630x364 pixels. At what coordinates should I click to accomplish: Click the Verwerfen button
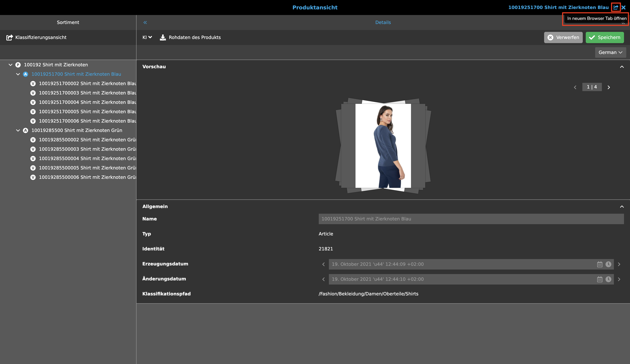(563, 37)
